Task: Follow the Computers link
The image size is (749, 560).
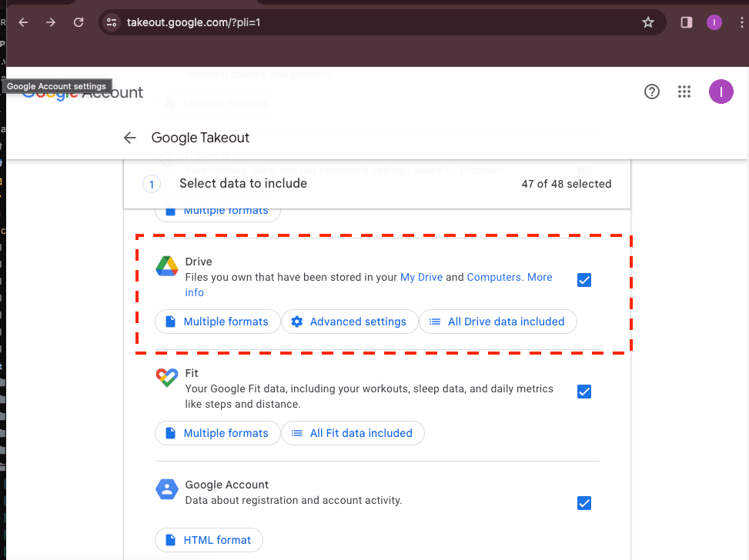Action: pos(494,278)
